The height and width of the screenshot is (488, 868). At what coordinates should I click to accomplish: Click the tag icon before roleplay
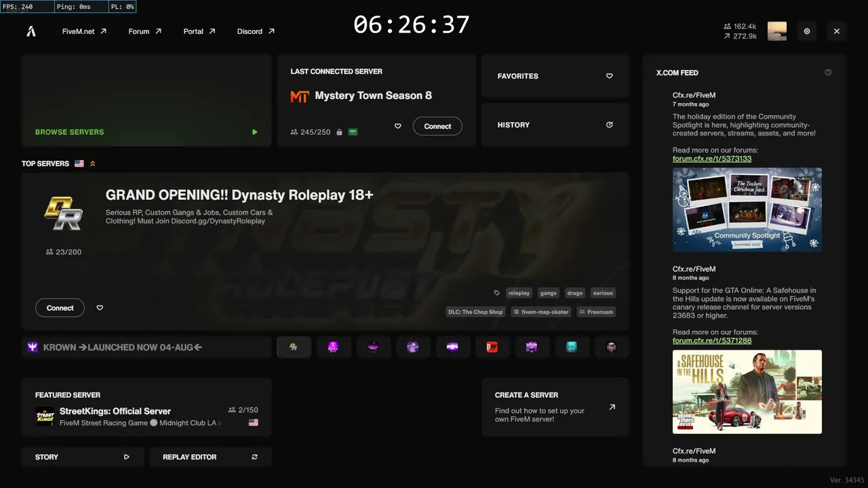pos(496,293)
